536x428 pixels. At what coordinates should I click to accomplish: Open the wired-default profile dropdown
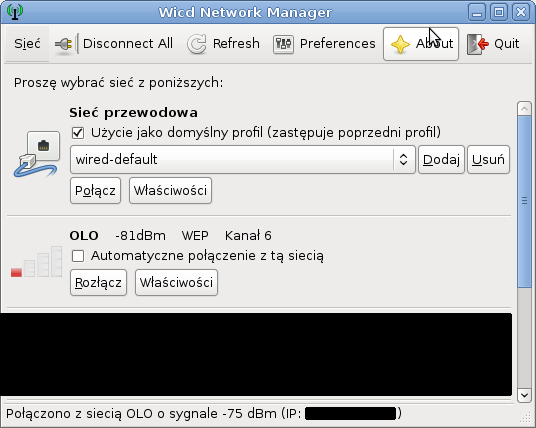coord(242,159)
